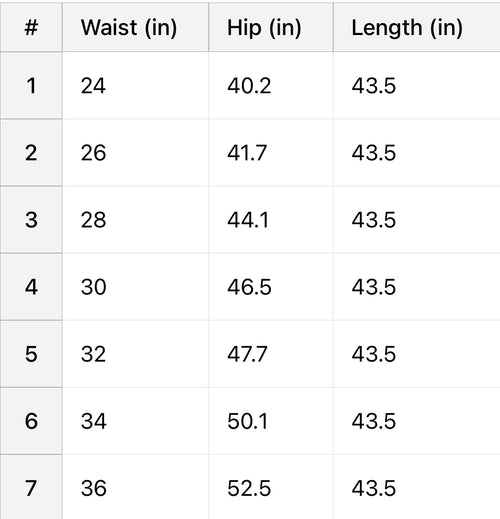Click the waist cell with value 36
This screenshot has height=519, width=500.
(x=135, y=487)
